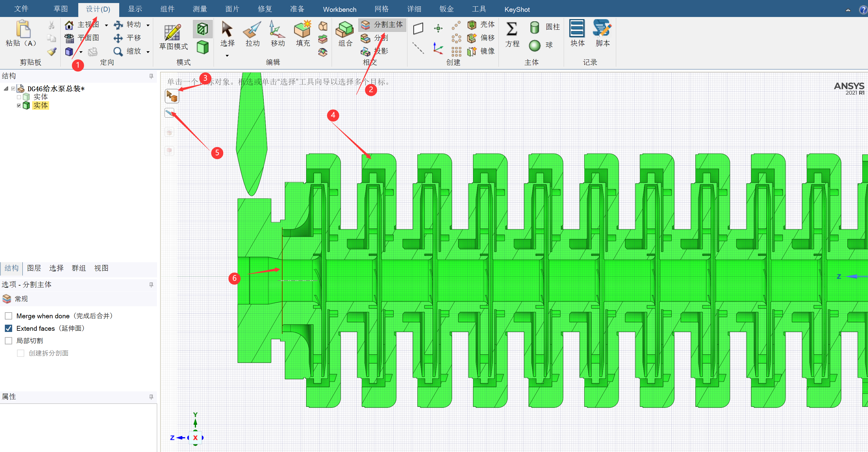Click the 移动 (Move) tool icon

point(277,30)
